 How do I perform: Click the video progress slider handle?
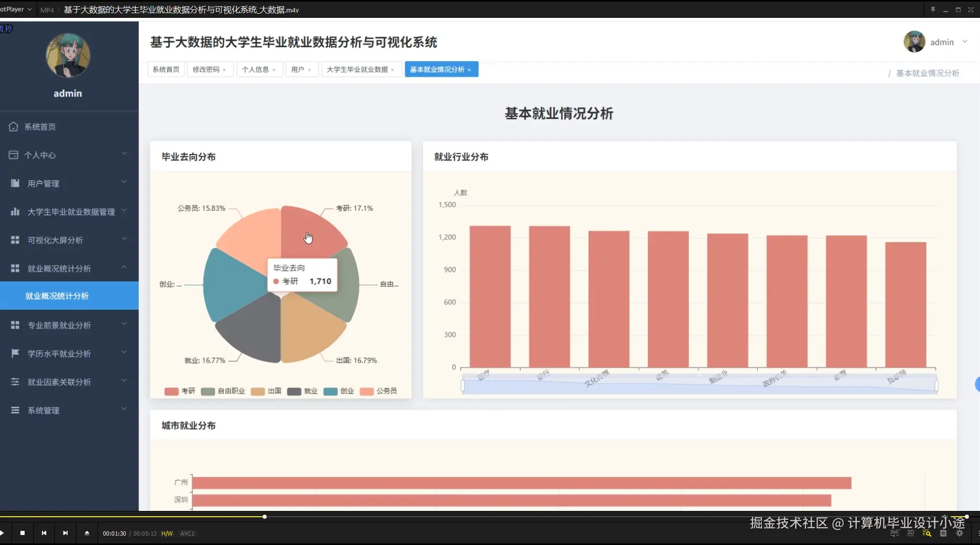[265, 517]
